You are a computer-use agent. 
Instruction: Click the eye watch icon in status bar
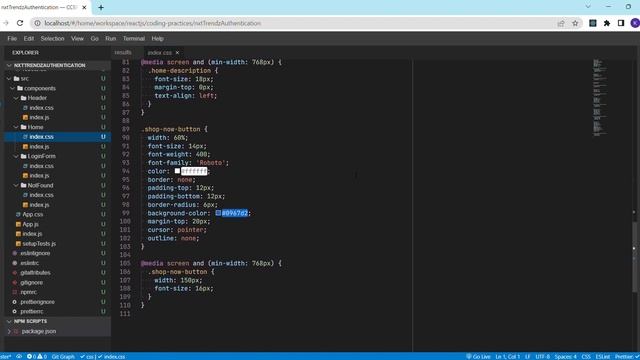coord(19,357)
